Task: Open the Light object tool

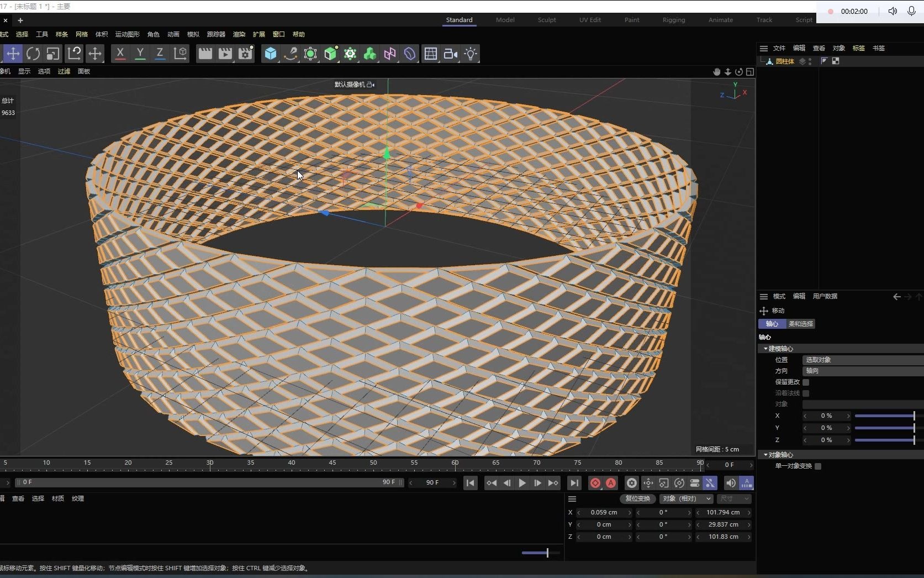Action: (x=471, y=54)
